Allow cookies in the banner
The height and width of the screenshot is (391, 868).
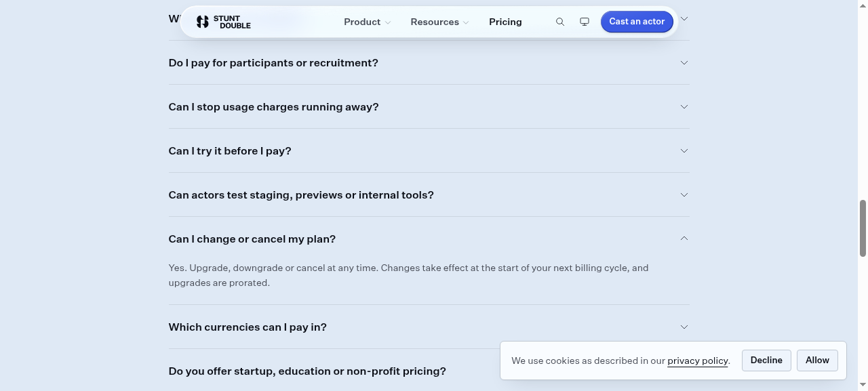coord(817,361)
